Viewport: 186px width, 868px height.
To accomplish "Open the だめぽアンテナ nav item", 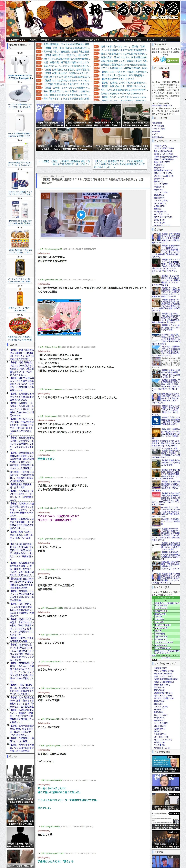I will [x=48, y=40].
